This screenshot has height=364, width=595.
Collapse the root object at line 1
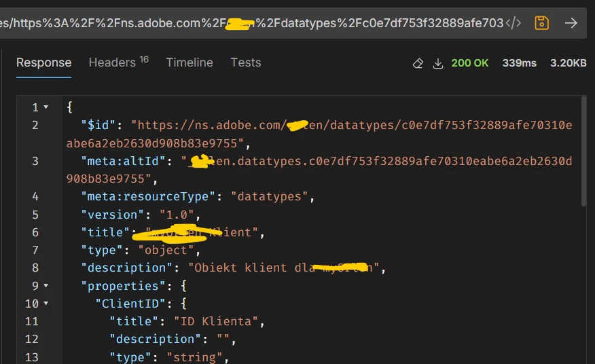(46, 107)
